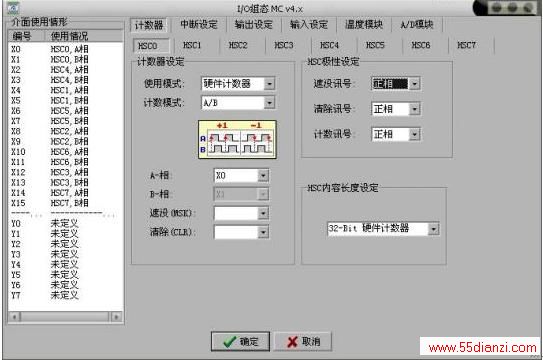Confirm with the 确定 button
Viewport: 543px width, 360px height.
tap(240, 342)
